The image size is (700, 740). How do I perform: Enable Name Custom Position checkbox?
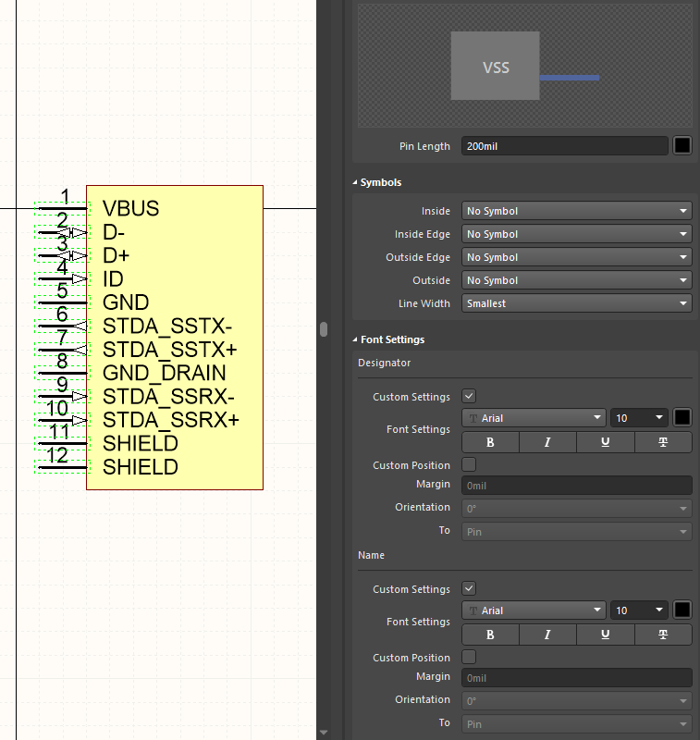469,657
